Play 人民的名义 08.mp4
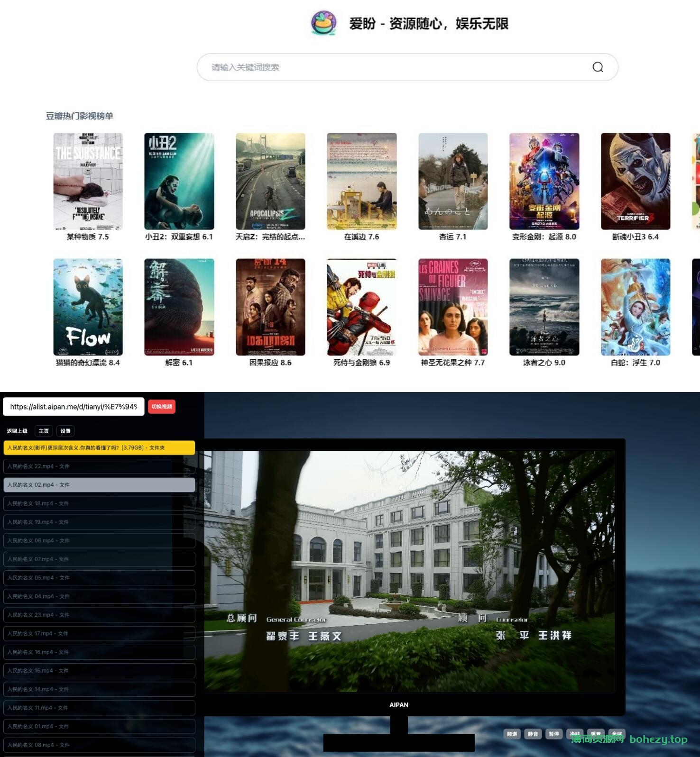The image size is (700, 757). tap(99, 745)
